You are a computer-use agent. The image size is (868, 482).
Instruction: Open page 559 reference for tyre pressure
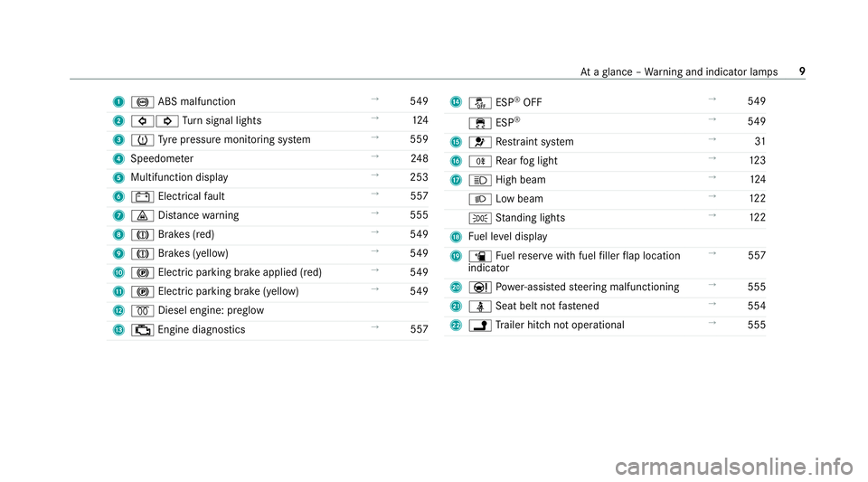419,139
